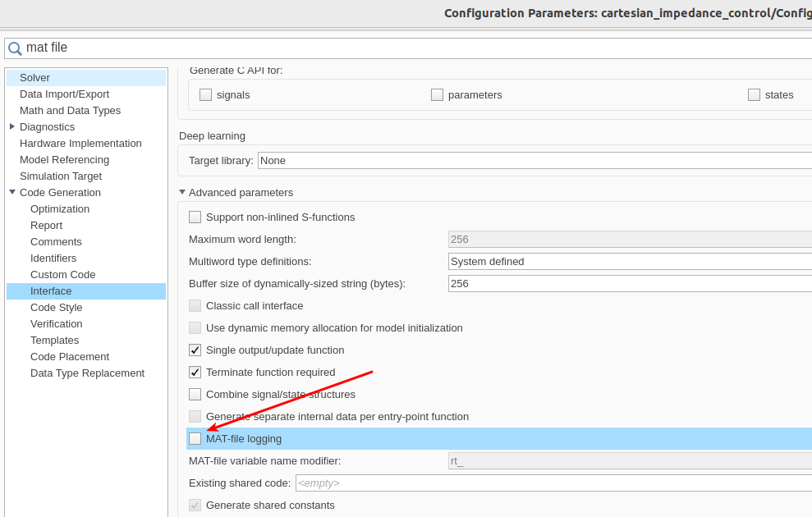Open Multiword type definitions dropdown
Screen dimensions: 812x517
(x=629, y=262)
